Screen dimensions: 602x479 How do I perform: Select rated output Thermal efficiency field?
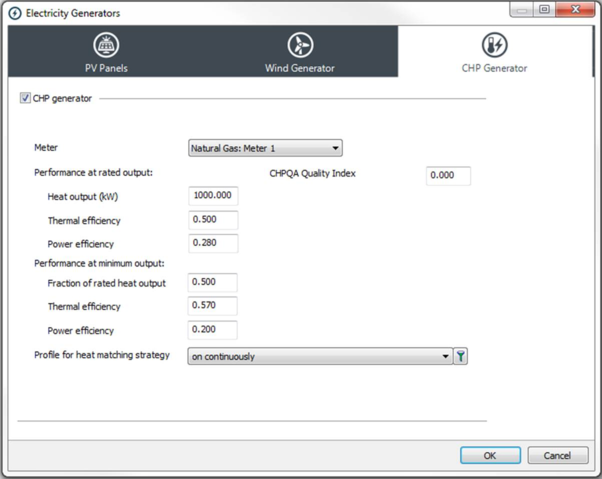coord(212,220)
